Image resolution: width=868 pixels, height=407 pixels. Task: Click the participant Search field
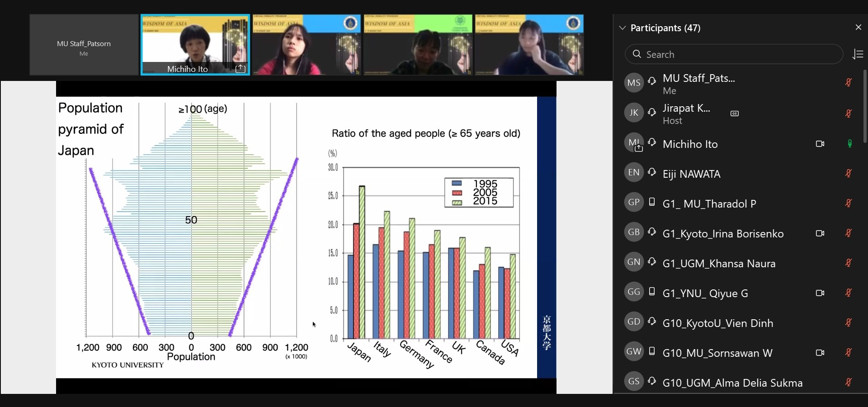click(x=734, y=54)
